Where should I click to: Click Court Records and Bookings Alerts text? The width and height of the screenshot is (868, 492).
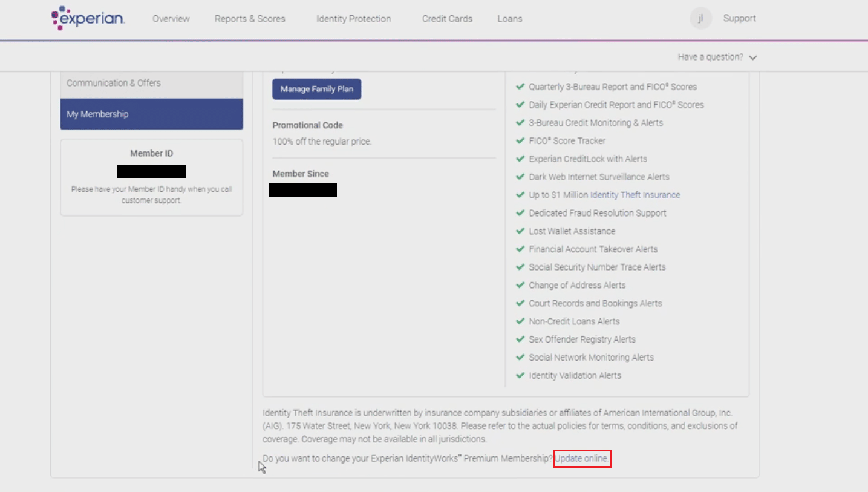click(x=595, y=304)
